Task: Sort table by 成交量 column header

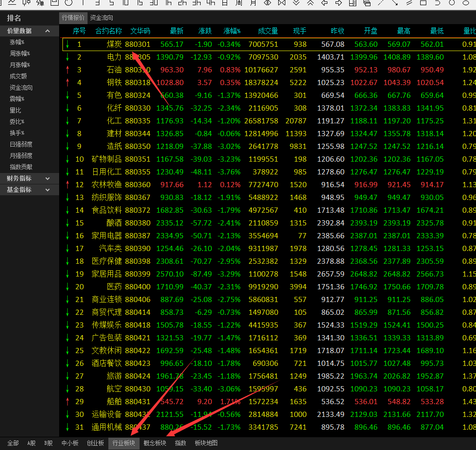Action: (268, 31)
